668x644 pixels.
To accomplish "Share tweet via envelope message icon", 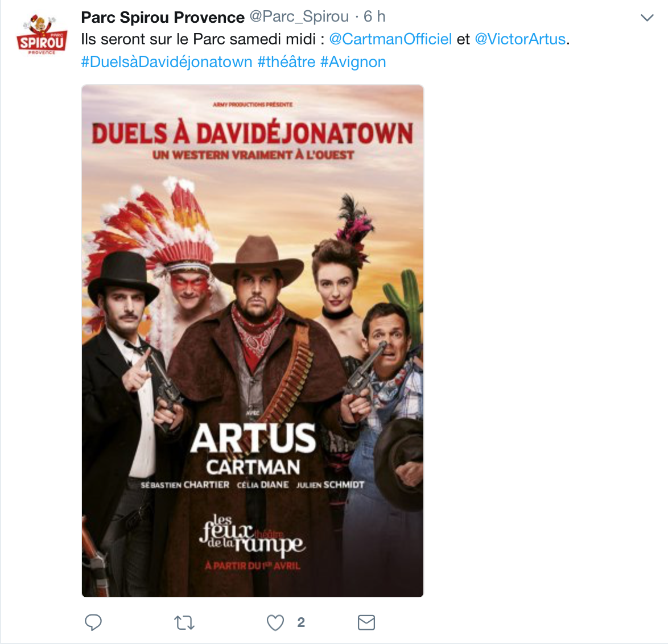I will [366, 622].
